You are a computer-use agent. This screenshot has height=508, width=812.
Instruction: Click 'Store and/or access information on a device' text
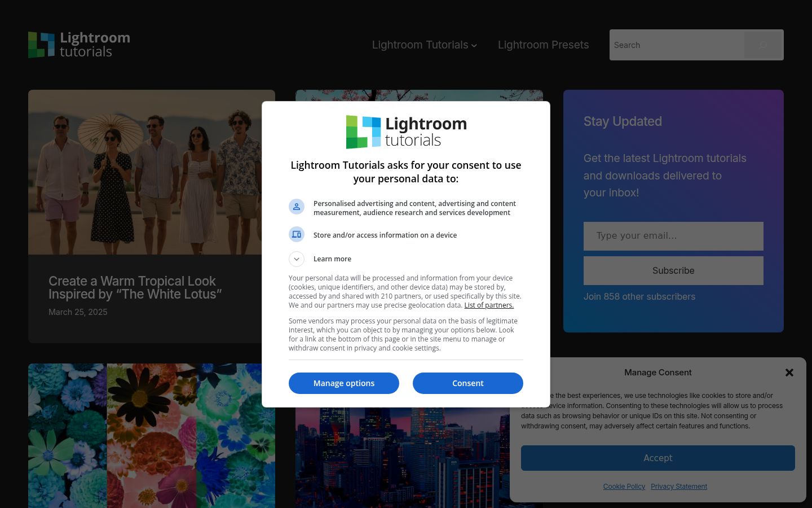click(385, 235)
